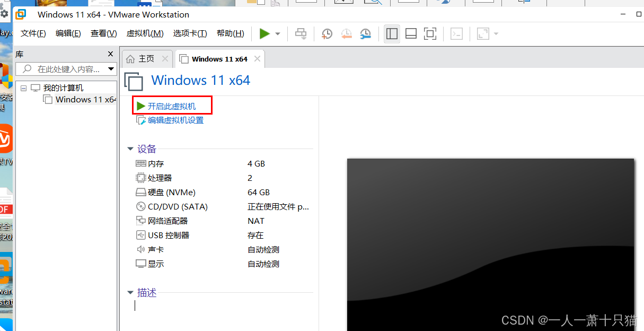The height and width of the screenshot is (331, 644).
Task: Click the library search input field
Action: (x=66, y=69)
